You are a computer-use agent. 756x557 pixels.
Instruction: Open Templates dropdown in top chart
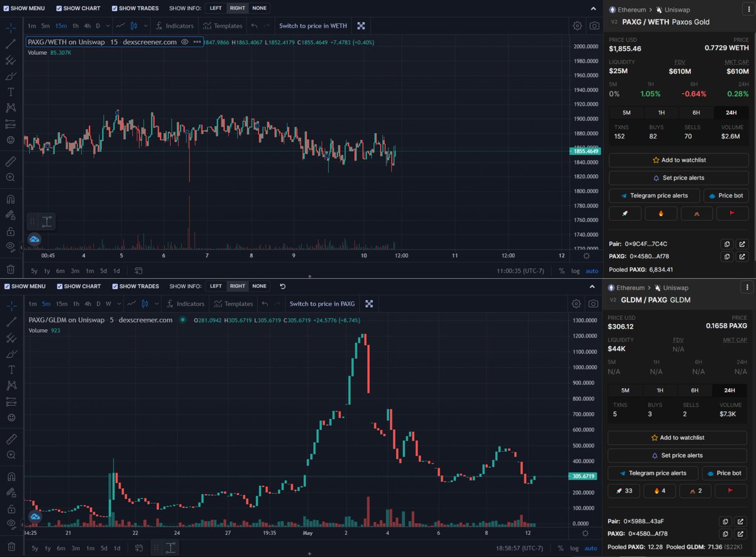(222, 26)
